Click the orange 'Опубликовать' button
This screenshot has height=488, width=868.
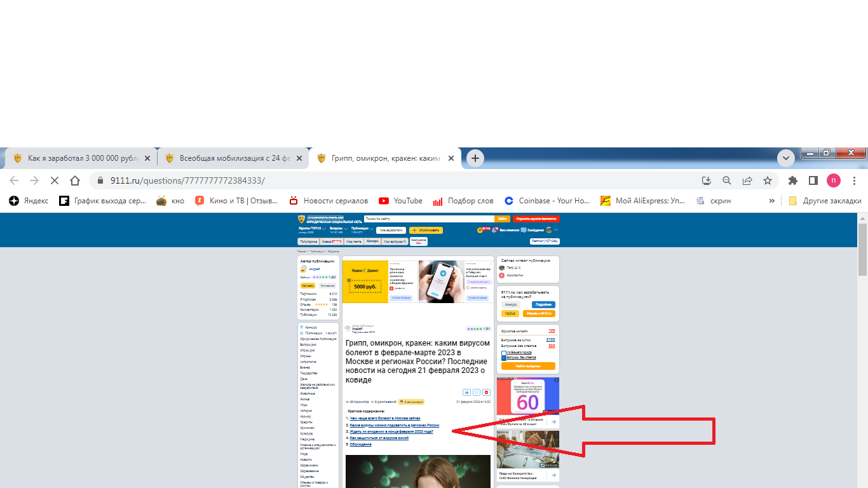(x=426, y=230)
